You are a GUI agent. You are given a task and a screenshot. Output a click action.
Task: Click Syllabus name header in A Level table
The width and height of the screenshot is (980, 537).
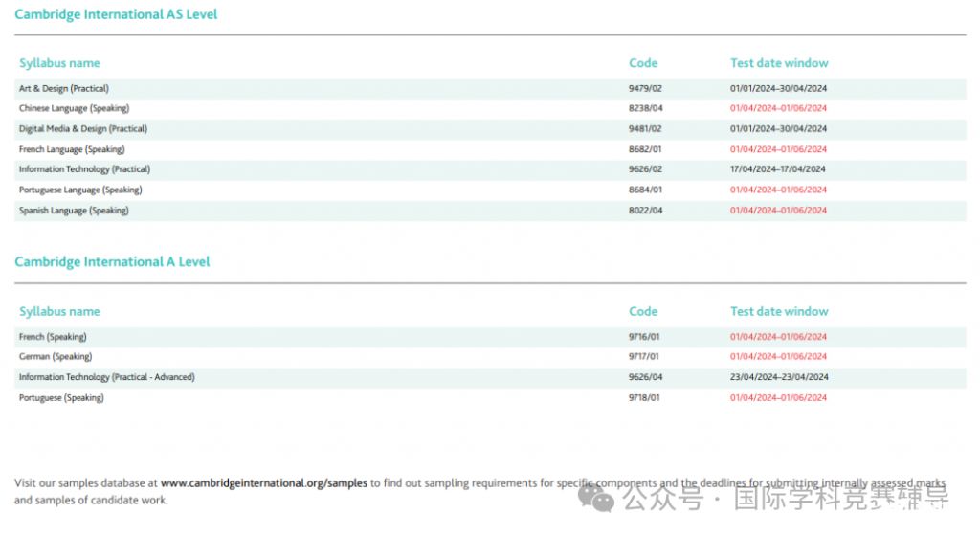coord(59,311)
